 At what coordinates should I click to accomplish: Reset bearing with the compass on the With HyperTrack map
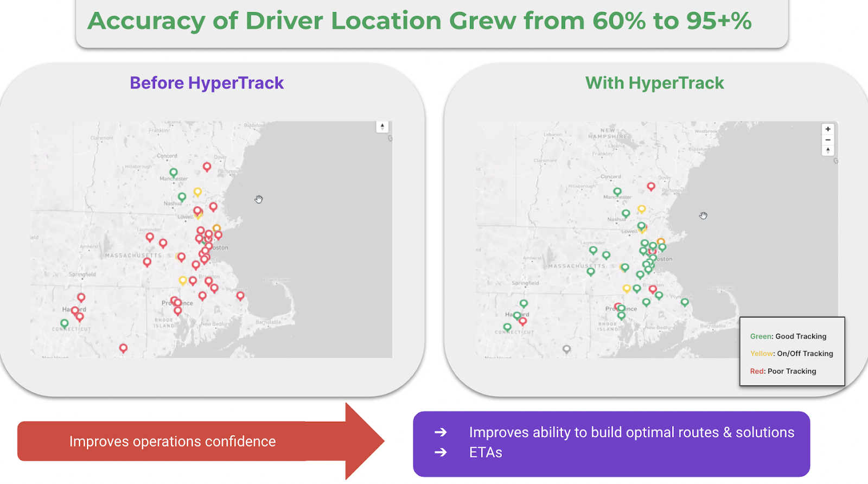[x=828, y=150]
